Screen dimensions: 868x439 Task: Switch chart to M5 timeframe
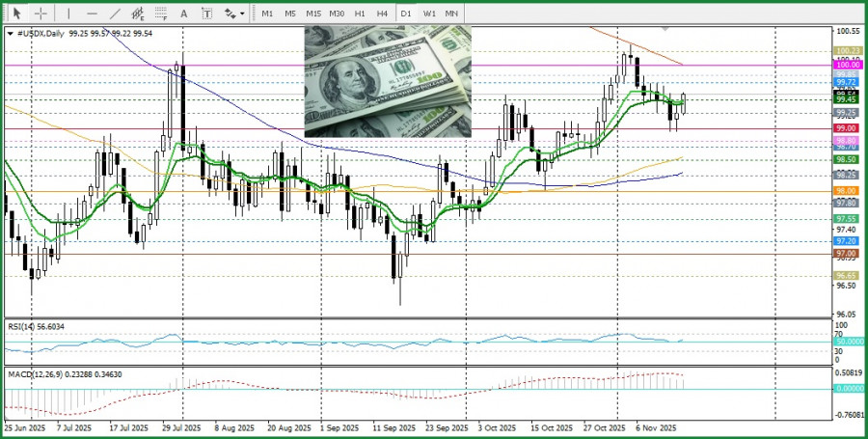point(290,14)
